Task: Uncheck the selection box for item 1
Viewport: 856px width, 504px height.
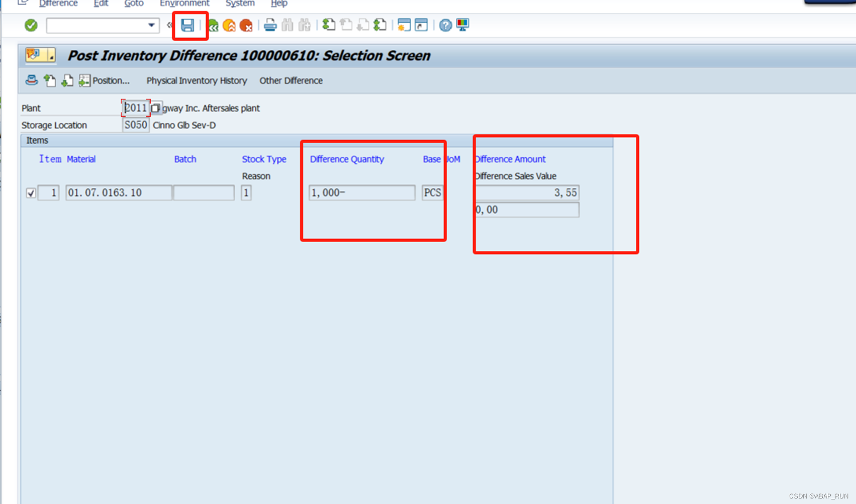Action: (x=31, y=193)
